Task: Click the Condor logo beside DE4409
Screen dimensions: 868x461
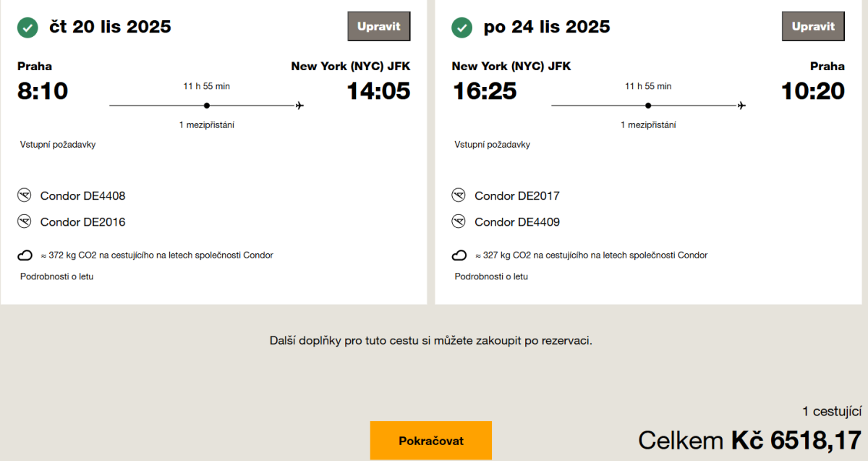Action: [459, 221]
